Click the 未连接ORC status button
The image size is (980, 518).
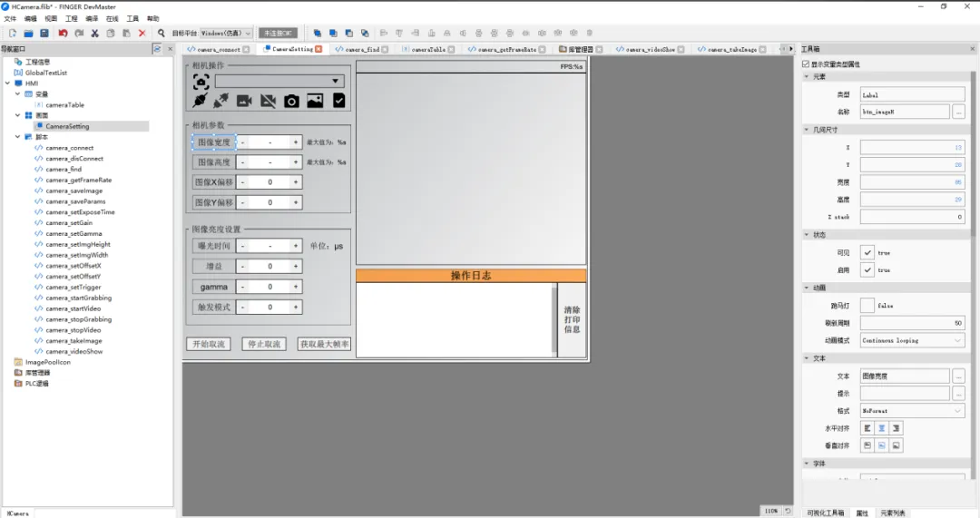coord(278,34)
